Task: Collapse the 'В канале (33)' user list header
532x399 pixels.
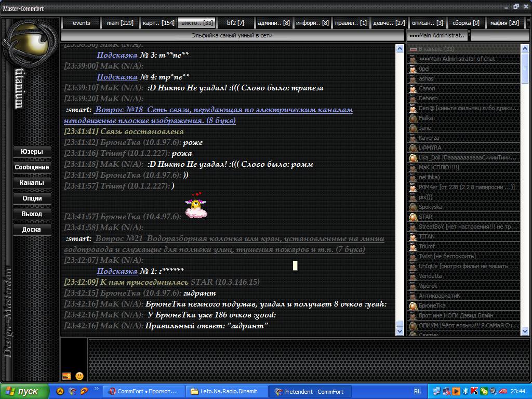Action: [414, 49]
